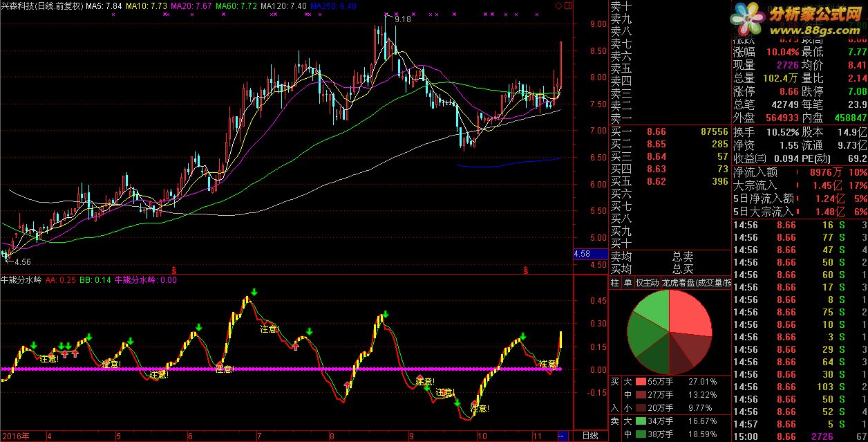Click the magenta 牛熊分水岭: 0.00 label

point(146,280)
